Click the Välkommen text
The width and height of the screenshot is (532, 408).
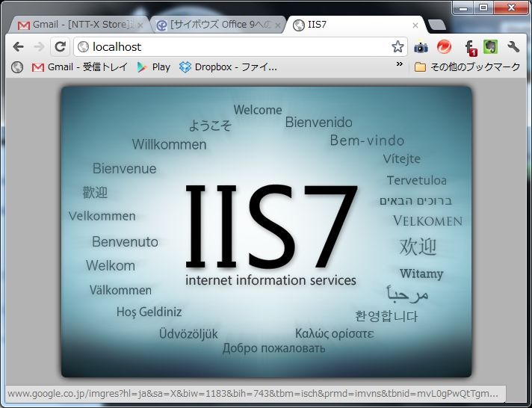[x=120, y=290]
